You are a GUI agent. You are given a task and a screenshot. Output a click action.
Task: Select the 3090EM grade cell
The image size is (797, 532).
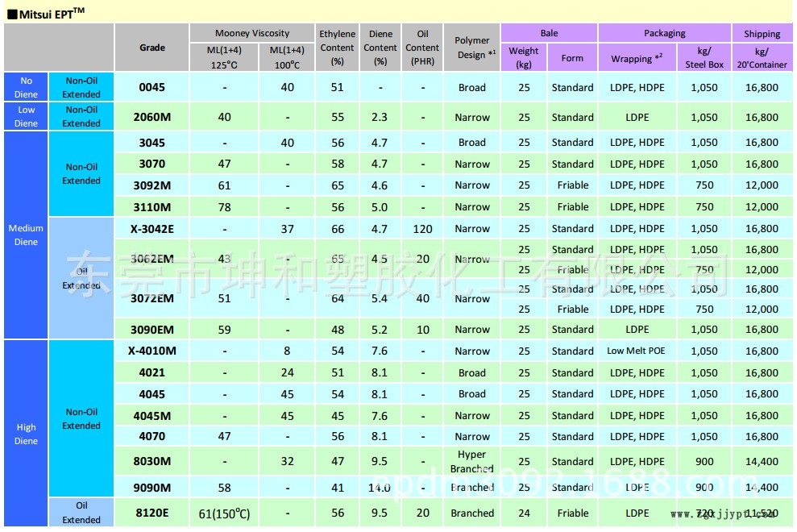point(152,329)
